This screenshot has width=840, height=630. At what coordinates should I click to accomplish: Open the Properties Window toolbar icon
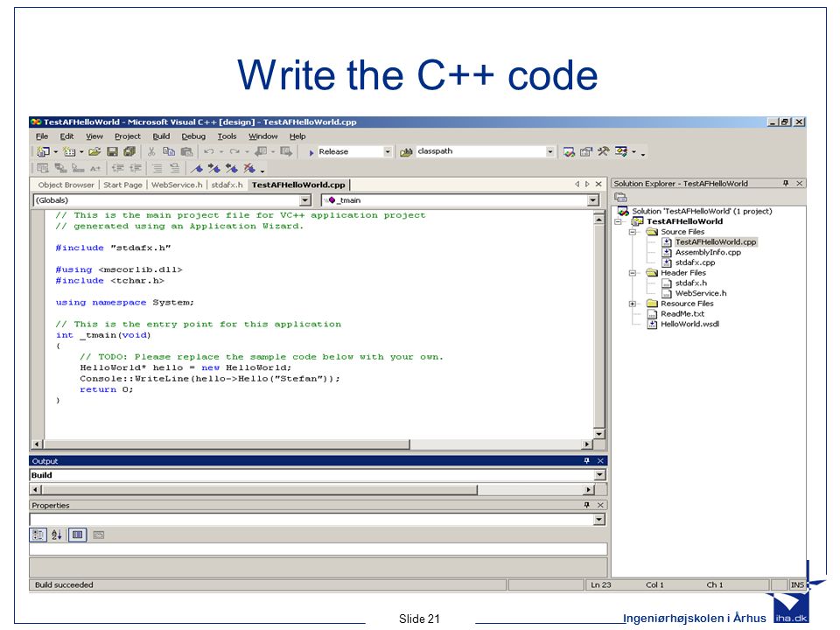click(586, 152)
